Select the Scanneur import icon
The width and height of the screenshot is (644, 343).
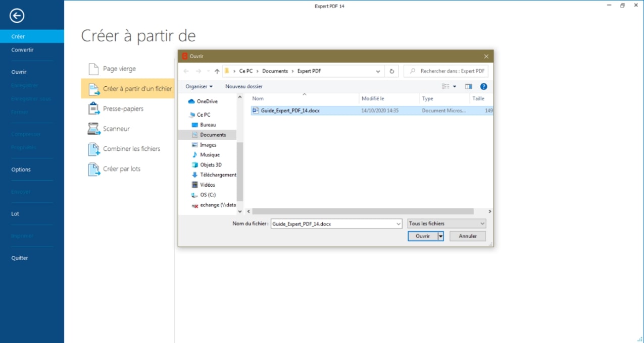[94, 129]
